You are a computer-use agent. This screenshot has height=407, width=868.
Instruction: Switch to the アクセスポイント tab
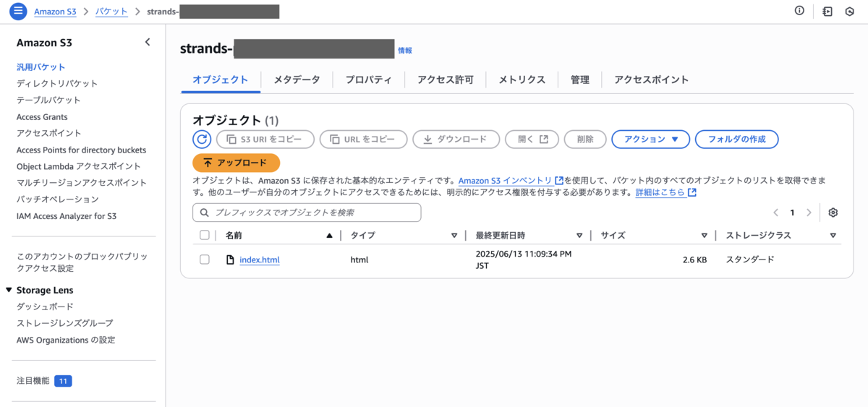[651, 80]
